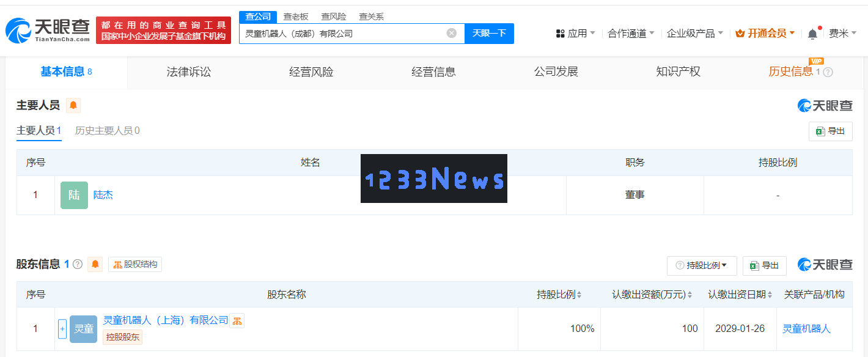Screen dimensions: 868x357
Task: Open equity structure icon after 灵童机器人（上海）有限公司
Action: pos(237,320)
